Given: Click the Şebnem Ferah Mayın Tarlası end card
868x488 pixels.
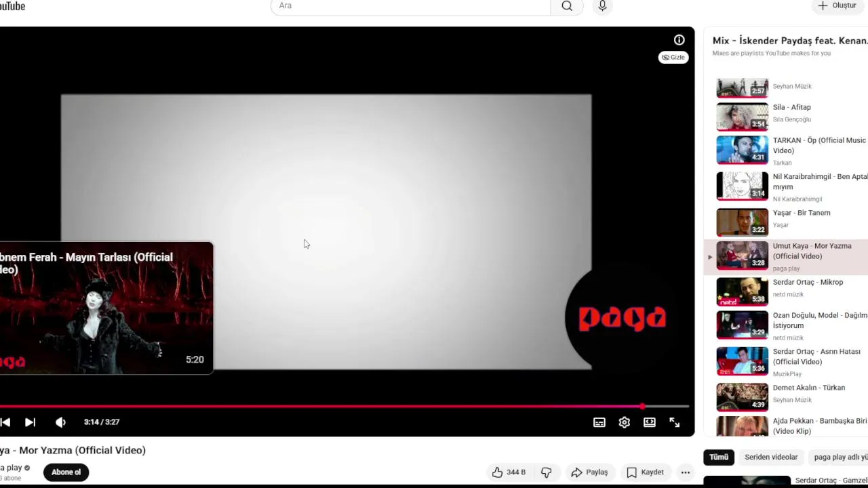Looking at the screenshot, I should [106, 308].
